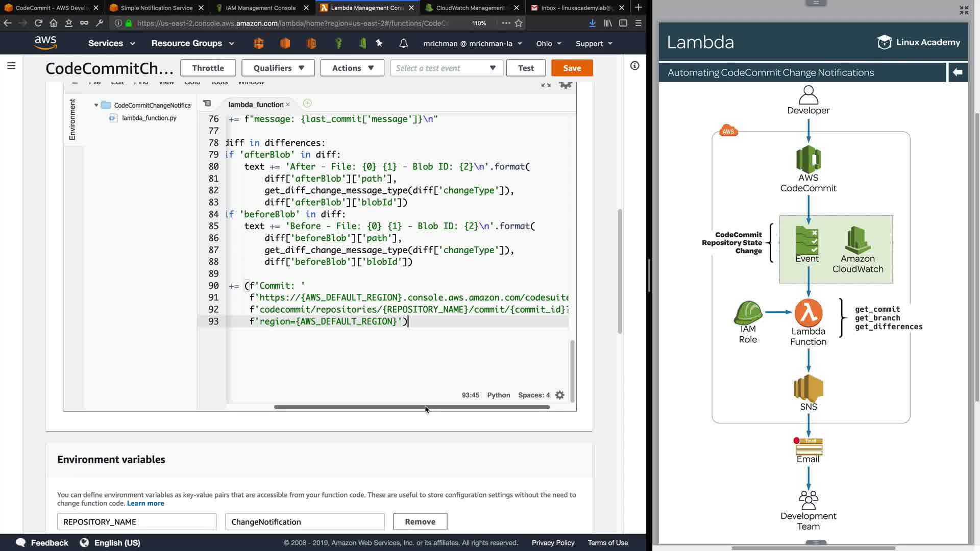Toggle fullscreen code editor icon
This screenshot has height=551, width=980.
546,85
